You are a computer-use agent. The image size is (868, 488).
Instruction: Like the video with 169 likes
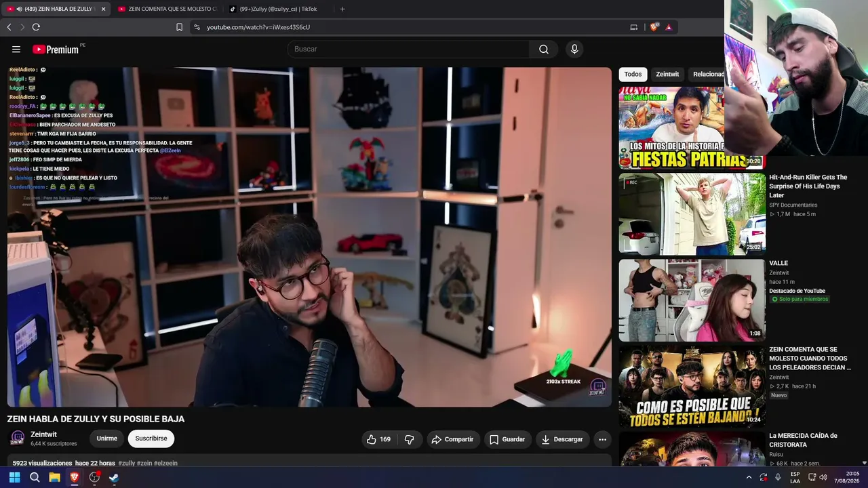[x=378, y=439]
